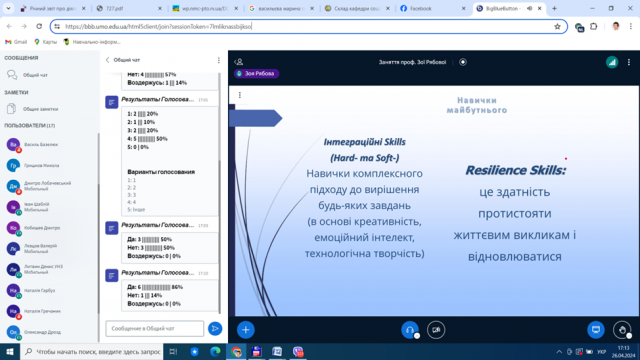The width and height of the screenshot is (640, 360).
Task: Toggle the share webcam button
Action: (436, 330)
